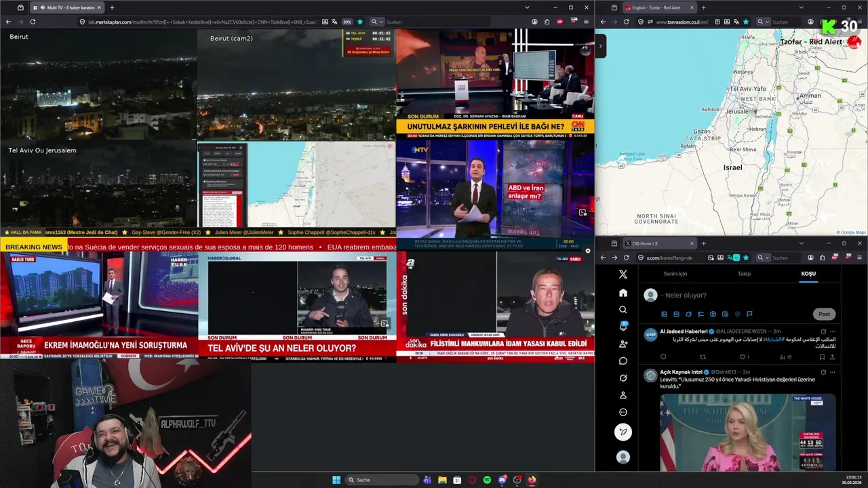Open Grok icon in X sidebar
This screenshot has width=868, height=488.
click(623, 378)
